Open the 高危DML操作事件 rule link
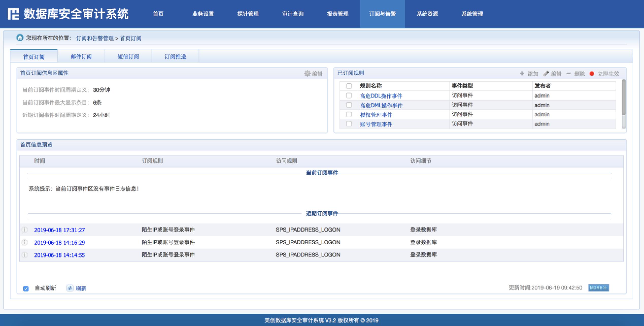Screen dimensions: 644x326 tap(381, 105)
